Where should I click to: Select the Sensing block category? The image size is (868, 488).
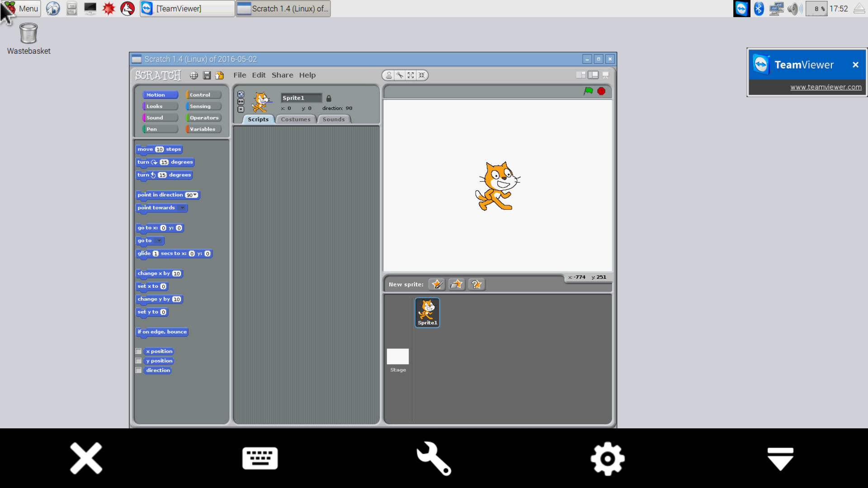(x=203, y=106)
